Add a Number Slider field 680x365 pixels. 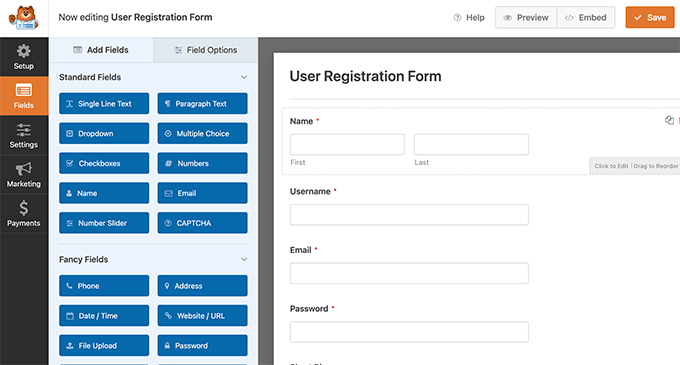tap(104, 223)
